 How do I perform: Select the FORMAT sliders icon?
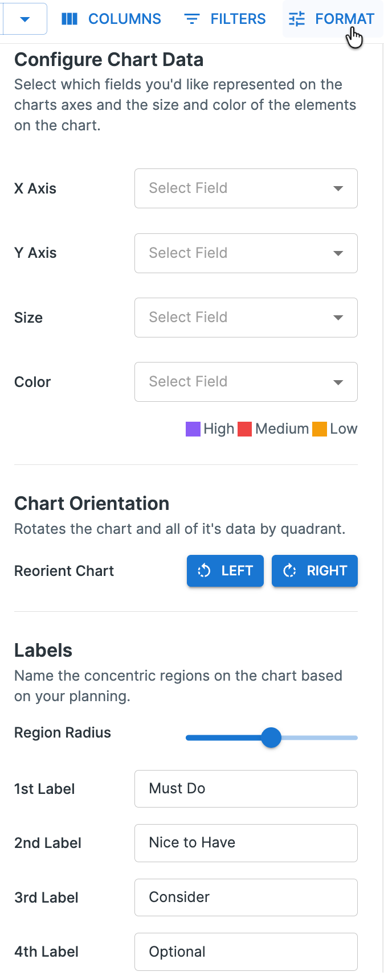point(296,18)
